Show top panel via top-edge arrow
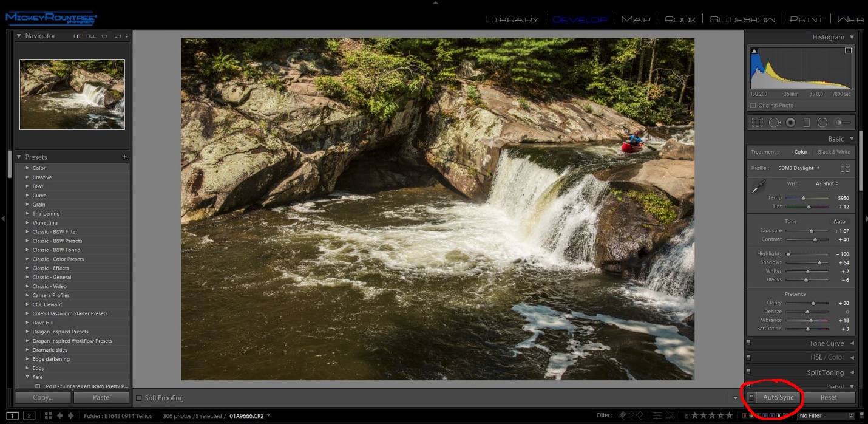The image size is (868, 424). tap(435, 3)
